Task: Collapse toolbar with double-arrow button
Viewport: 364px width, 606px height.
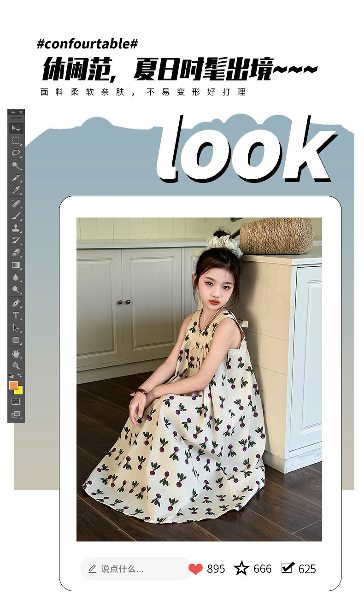Action: (13, 112)
